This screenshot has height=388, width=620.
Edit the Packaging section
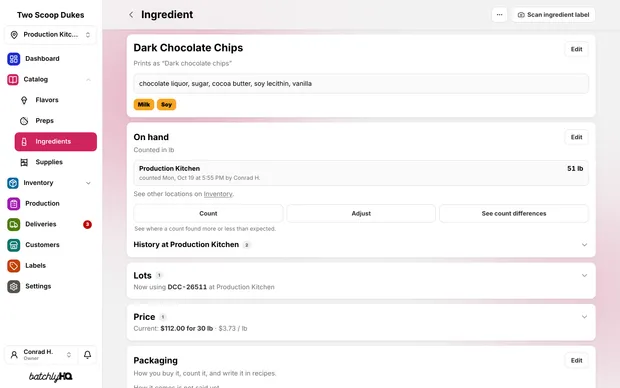(x=576, y=361)
